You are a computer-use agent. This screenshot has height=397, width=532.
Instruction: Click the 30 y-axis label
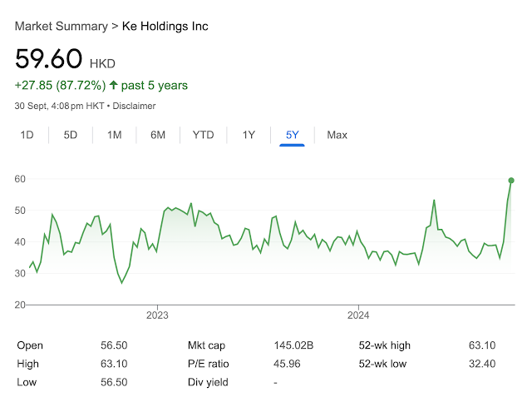pos(20,273)
